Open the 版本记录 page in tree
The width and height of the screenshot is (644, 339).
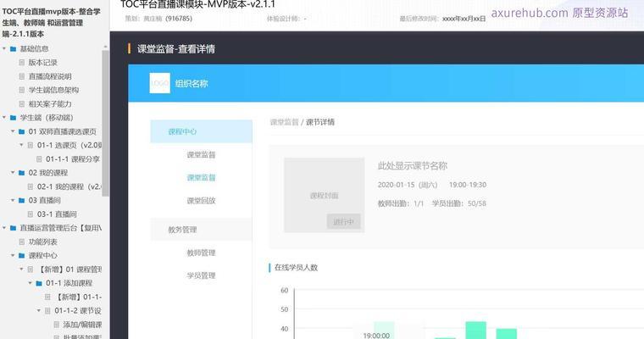click(42, 63)
